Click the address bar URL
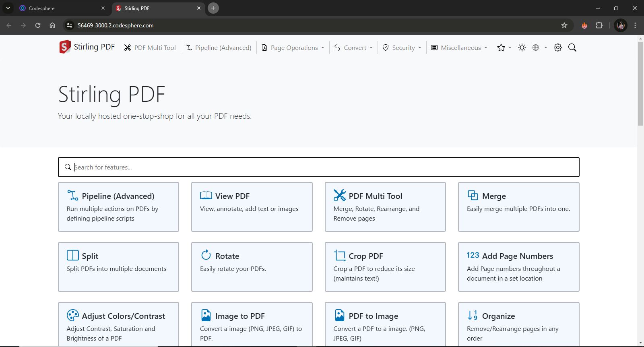644x347 pixels. coord(116,25)
